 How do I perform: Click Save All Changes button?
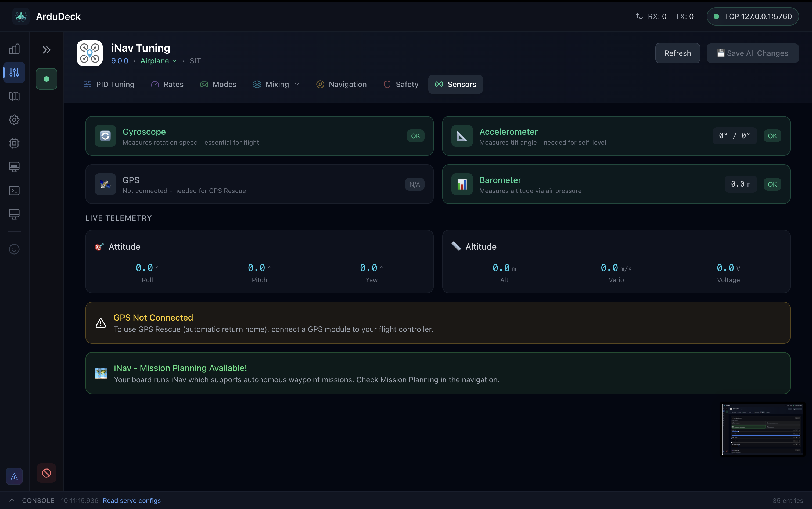(753, 53)
